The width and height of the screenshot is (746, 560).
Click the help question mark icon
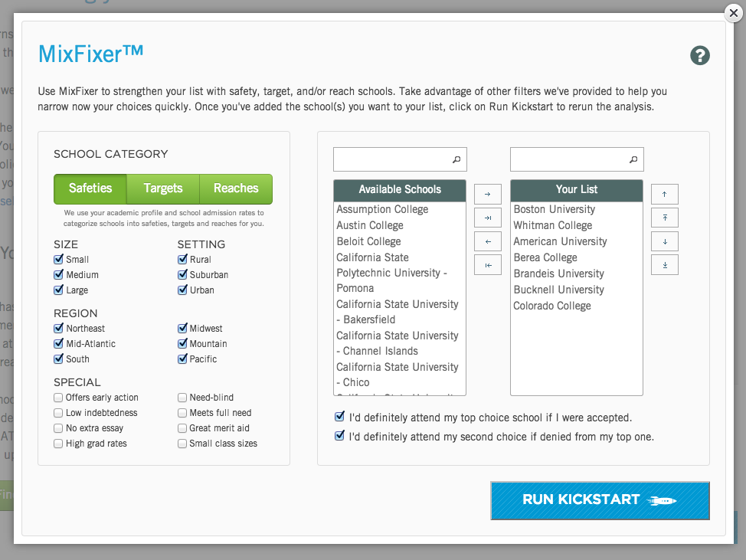[x=700, y=56]
